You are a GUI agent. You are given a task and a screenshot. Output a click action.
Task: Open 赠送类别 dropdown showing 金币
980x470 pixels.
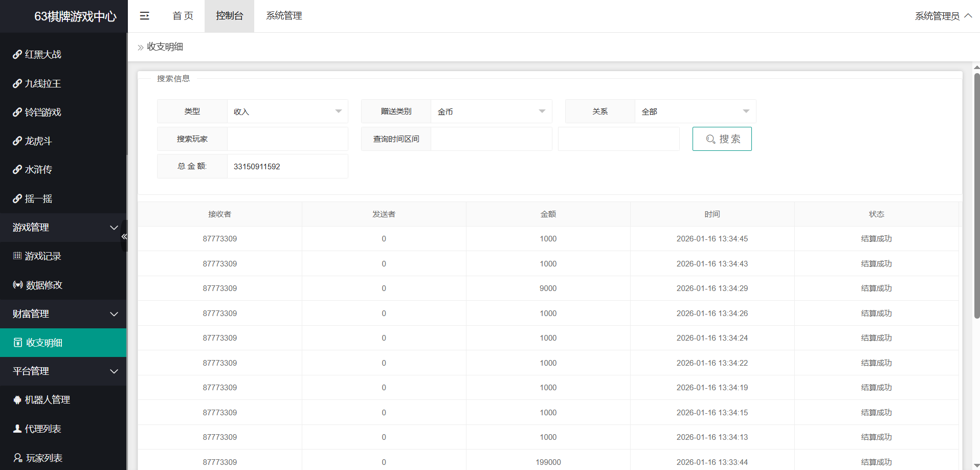(491, 111)
